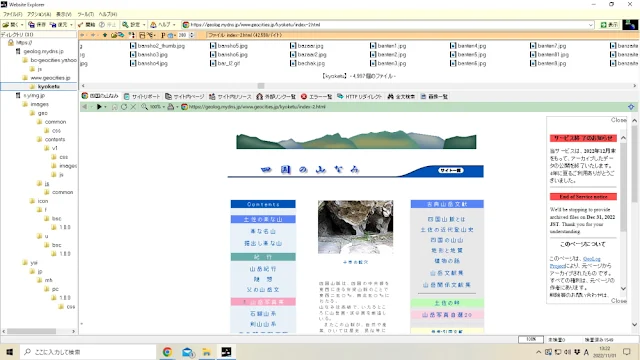This screenshot has height=360, width=640.
Task: Switch to the 全文検索 tab
Action: pos(401,97)
